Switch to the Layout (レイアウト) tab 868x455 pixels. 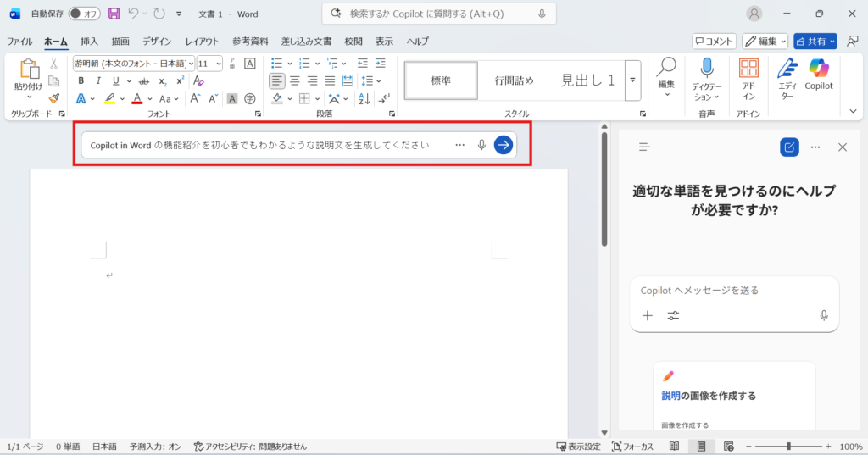click(202, 41)
